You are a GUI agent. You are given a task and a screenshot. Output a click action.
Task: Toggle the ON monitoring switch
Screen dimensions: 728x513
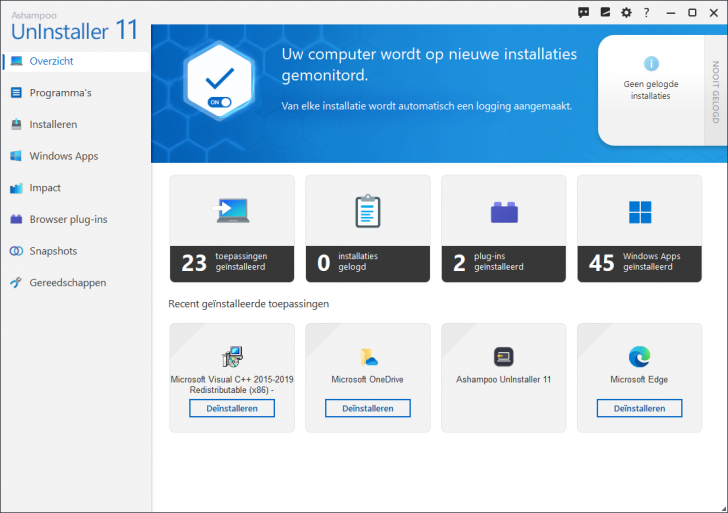point(220,102)
